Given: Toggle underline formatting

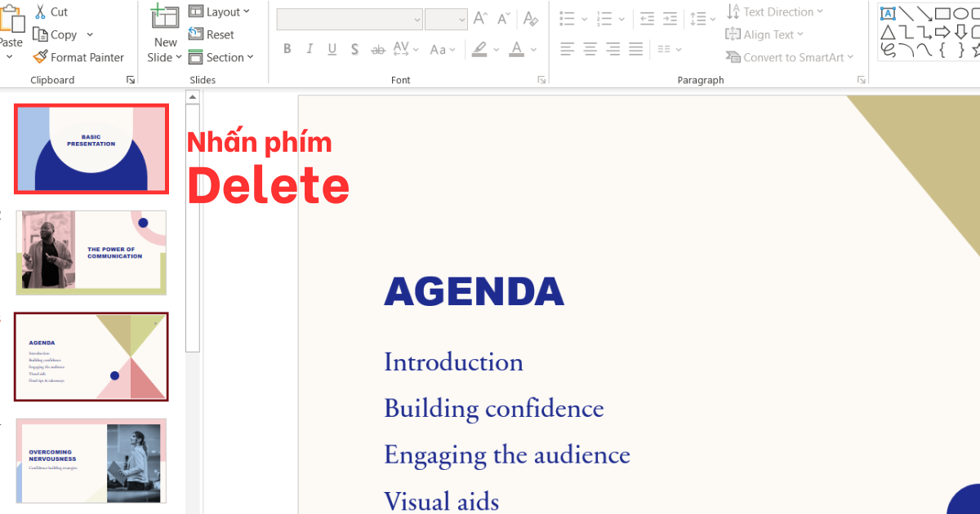Looking at the screenshot, I should pos(332,49).
